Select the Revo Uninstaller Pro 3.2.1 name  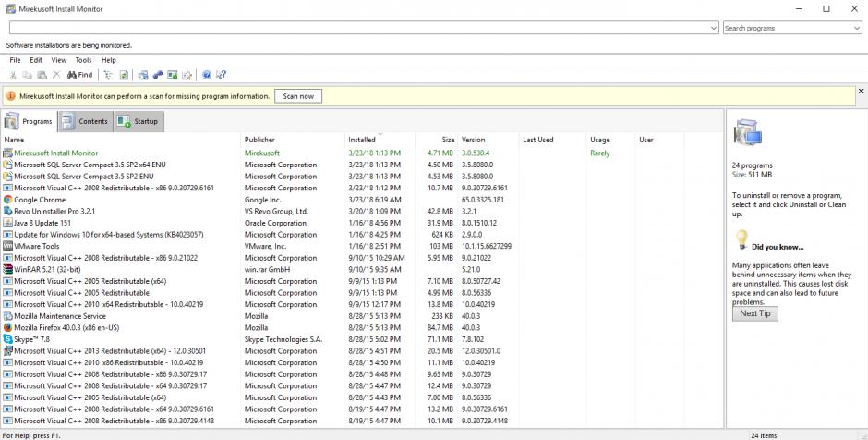tap(54, 211)
